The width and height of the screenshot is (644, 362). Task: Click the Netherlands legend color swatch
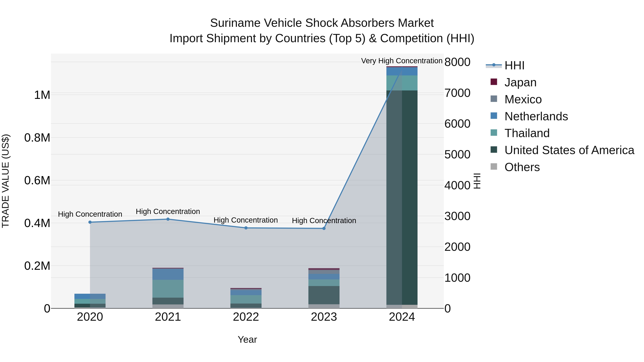[x=494, y=116]
